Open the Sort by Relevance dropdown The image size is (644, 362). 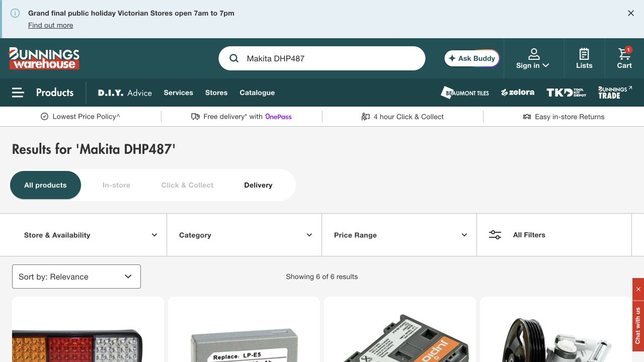point(76,277)
